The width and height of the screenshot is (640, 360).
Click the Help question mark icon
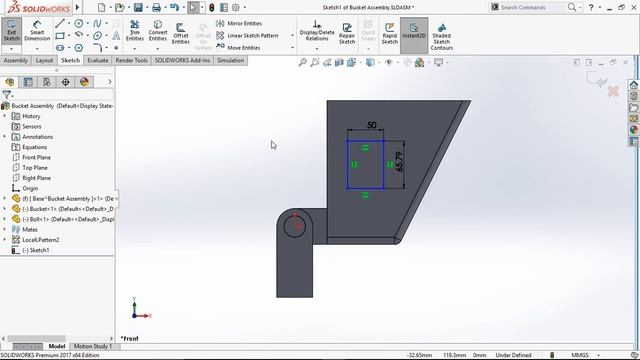coord(591,7)
